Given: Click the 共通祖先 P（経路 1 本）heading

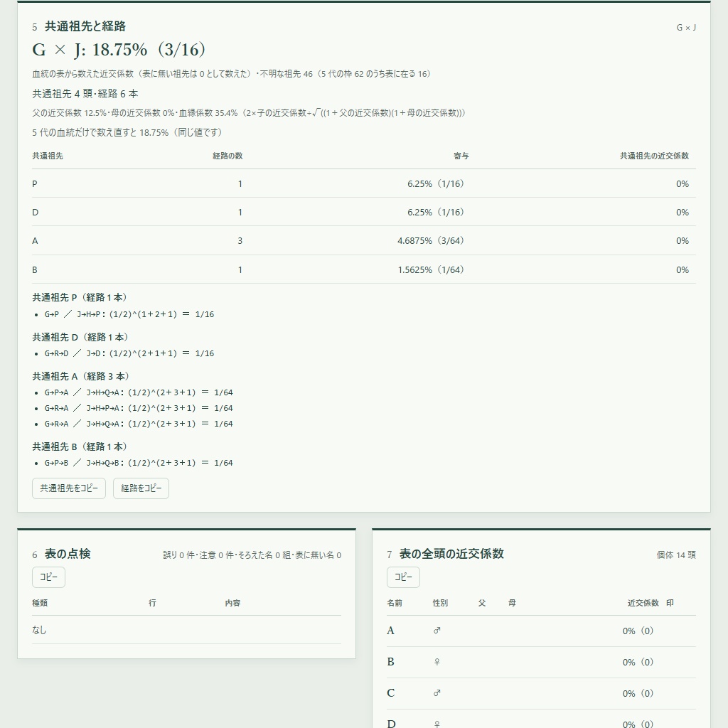Looking at the screenshot, I should point(80,297).
